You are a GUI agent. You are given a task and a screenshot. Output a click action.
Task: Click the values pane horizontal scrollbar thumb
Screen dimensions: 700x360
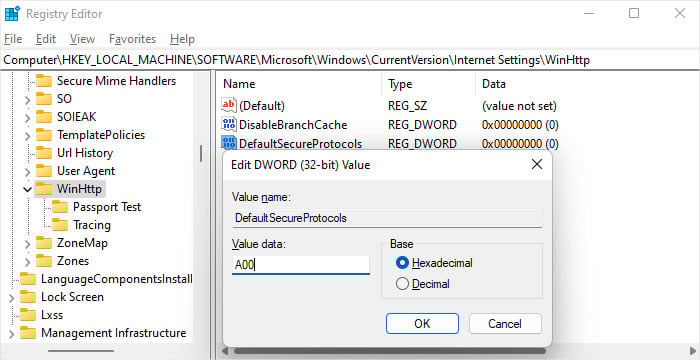[390, 351]
